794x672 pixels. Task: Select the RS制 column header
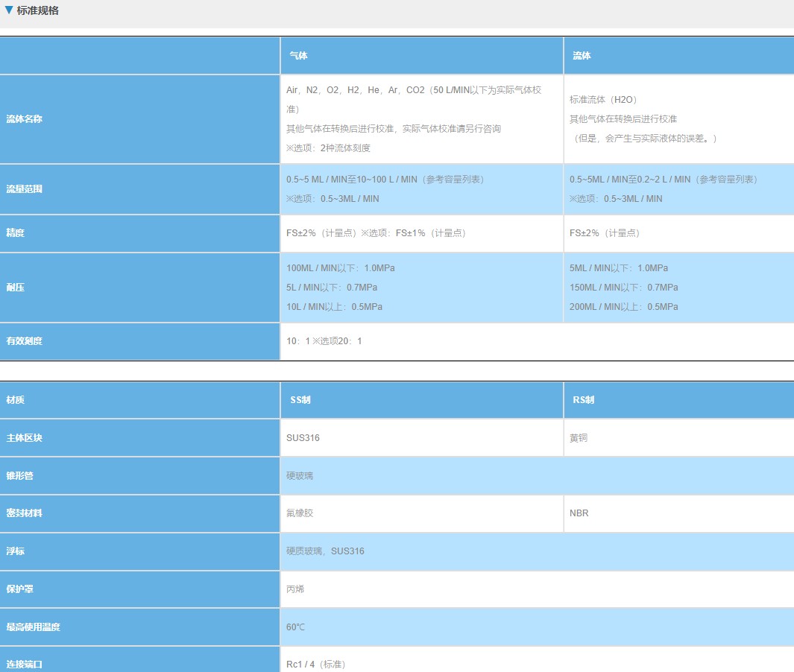point(583,400)
